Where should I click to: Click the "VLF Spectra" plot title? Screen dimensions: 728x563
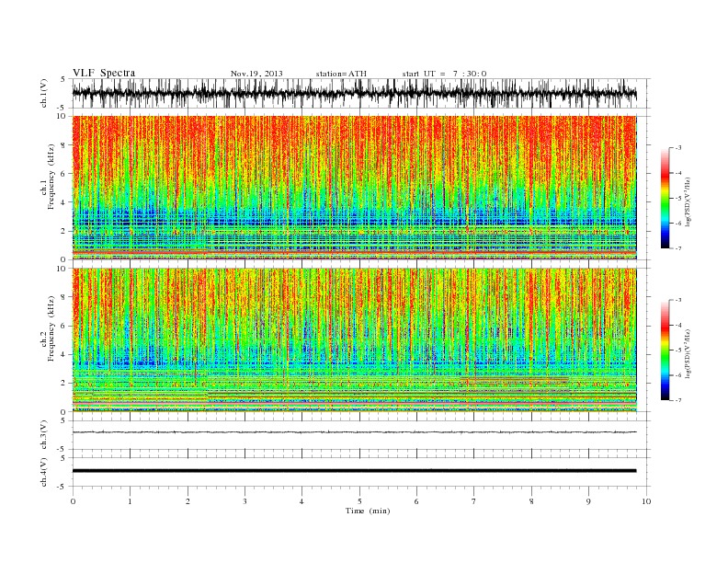(x=104, y=73)
